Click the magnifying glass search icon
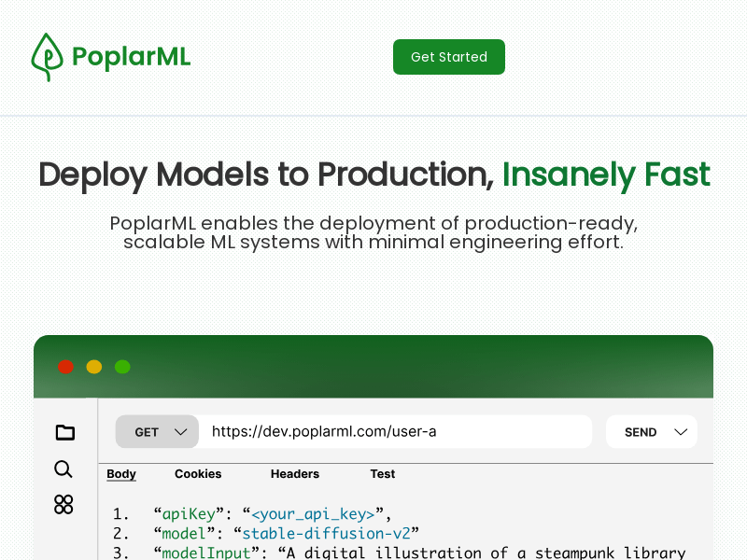The image size is (747, 560). point(63,469)
